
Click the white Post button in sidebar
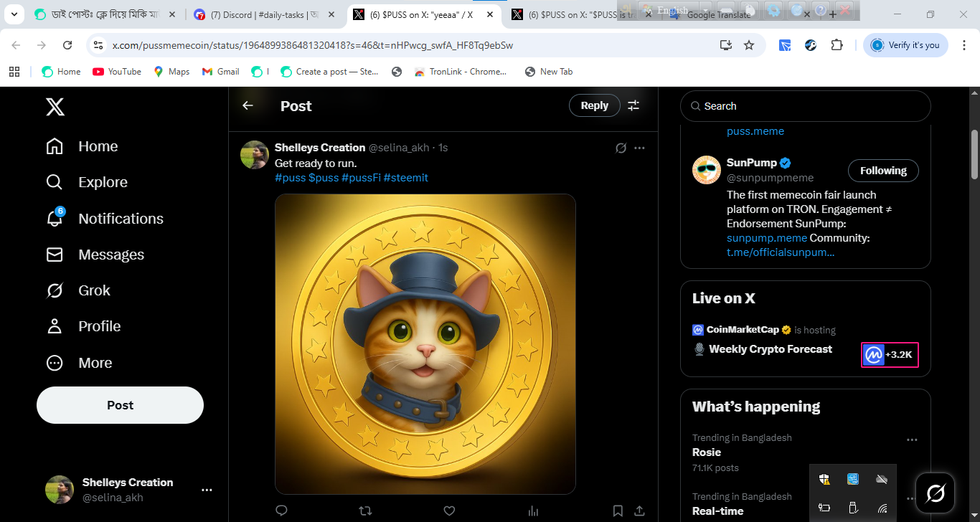(120, 405)
